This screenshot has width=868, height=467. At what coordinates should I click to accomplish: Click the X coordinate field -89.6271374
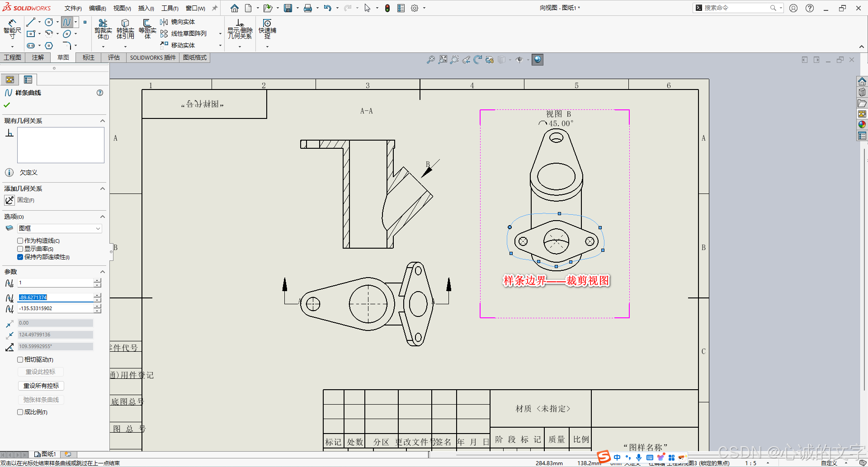click(x=55, y=297)
